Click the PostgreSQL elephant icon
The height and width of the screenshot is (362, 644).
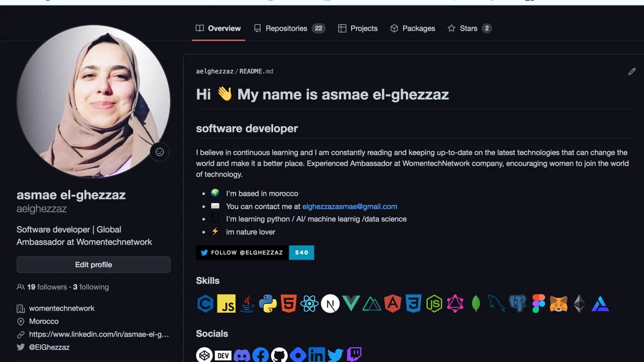(517, 304)
